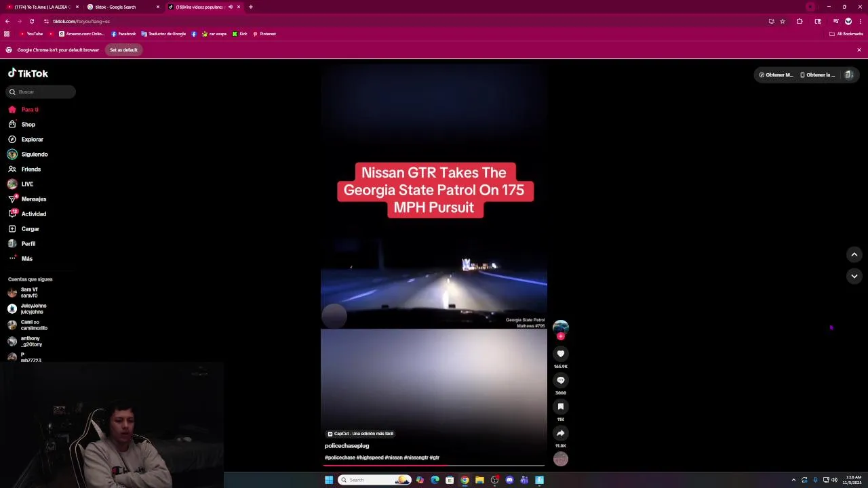Open the Explorar page
The width and height of the screenshot is (868, 488).
point(26,140)
